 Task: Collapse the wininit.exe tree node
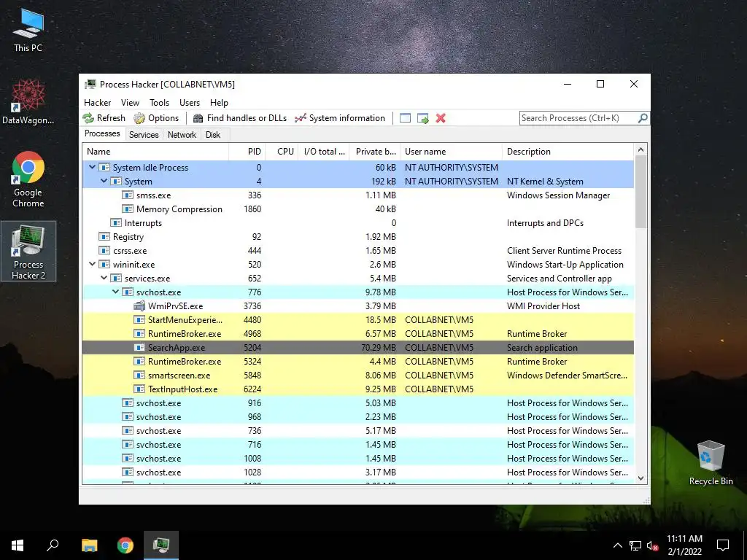93,264
